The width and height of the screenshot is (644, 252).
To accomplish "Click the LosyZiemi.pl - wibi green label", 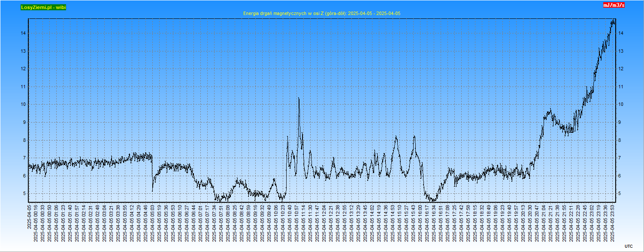I will point(43,7).
